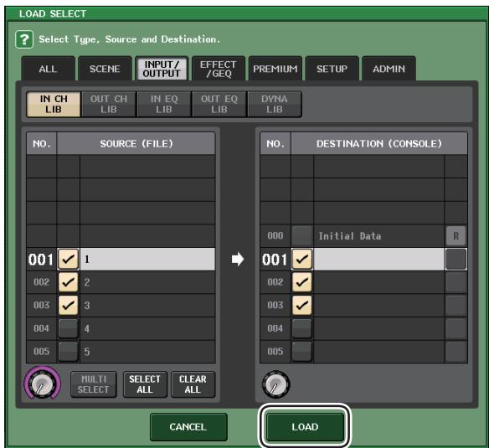Image resolution: width=489 pixels, height=448 pixels.
Task: Select the INPUT/OUTPUT tab
Action: pyautogui.click(x=162, y=69)
